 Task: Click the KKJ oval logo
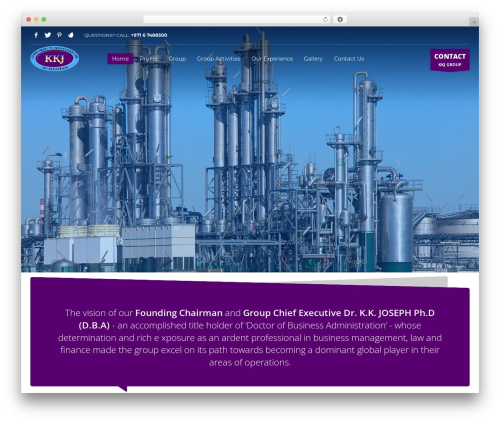[x=55, y=59]
